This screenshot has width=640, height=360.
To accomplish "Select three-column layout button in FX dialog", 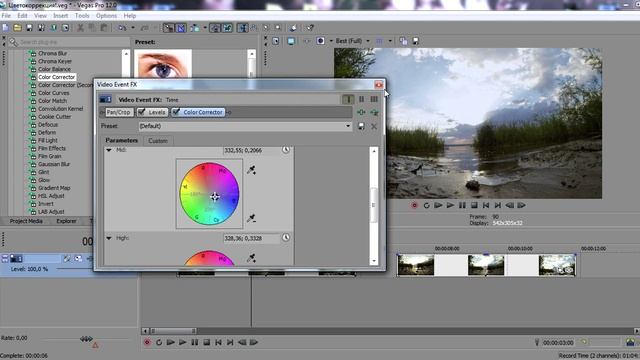I will (x=374, y=99).
